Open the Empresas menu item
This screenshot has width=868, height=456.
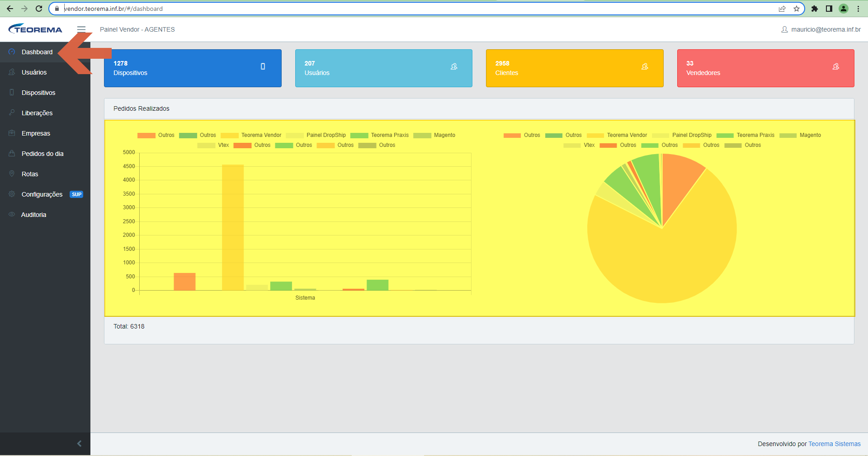pyautogui.click(x=45, y=133)
